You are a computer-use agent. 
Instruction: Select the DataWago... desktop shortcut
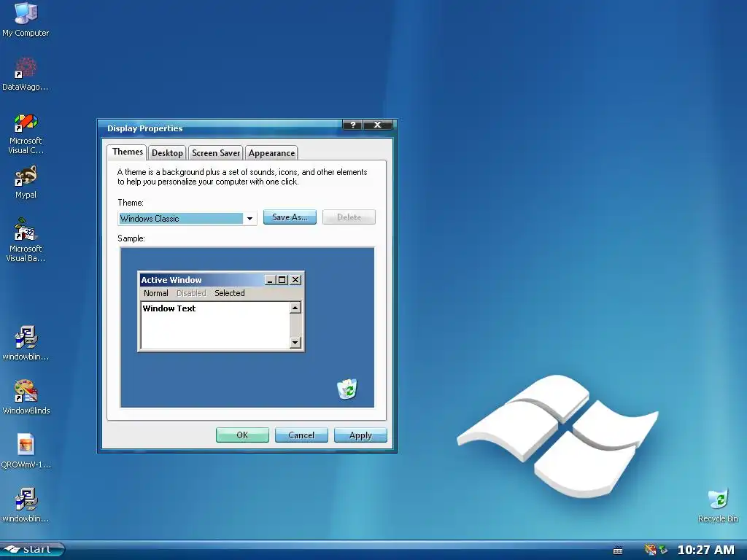[x=26, y=74]
